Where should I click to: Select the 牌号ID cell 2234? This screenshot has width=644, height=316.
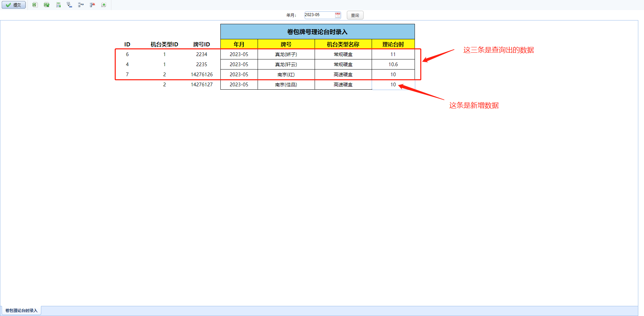(202, 54)
